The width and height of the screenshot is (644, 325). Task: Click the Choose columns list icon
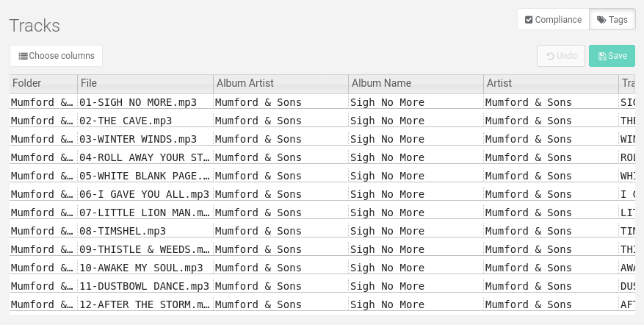coord(23,56)
